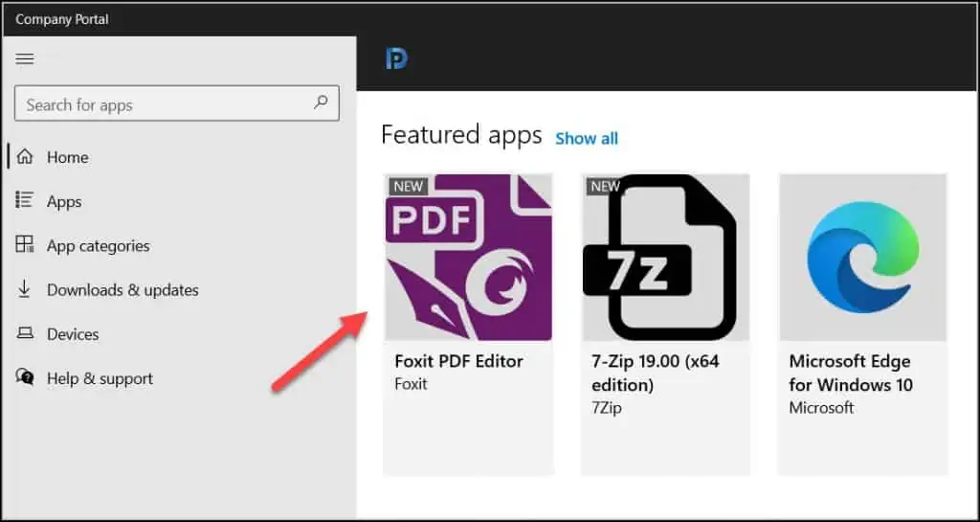Open Devices page in sidebar
The height and width of the screenshot is (522, 980).
click(x=73, y=334)
